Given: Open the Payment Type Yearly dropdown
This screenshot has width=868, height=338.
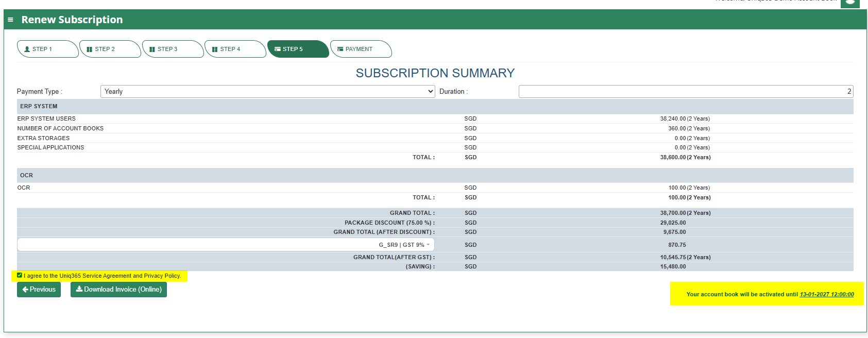Looking at the screenshot, I should click(268, 91).
